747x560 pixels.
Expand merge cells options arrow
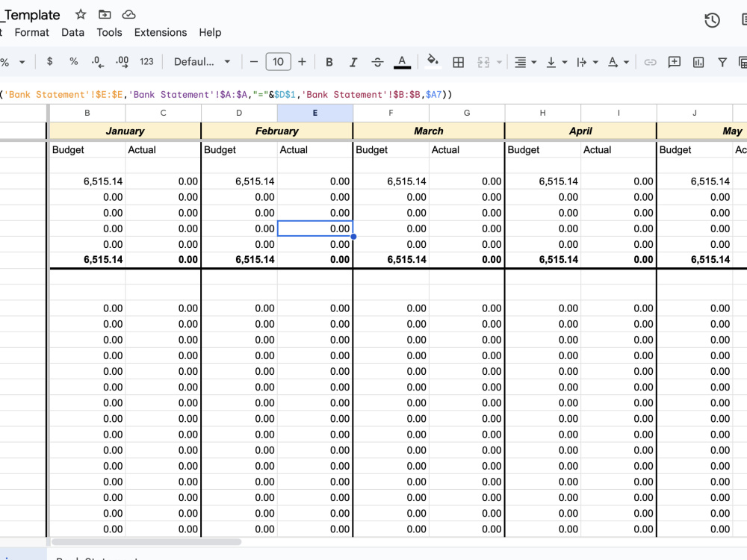pyautogui.click(x=499, y=62)
